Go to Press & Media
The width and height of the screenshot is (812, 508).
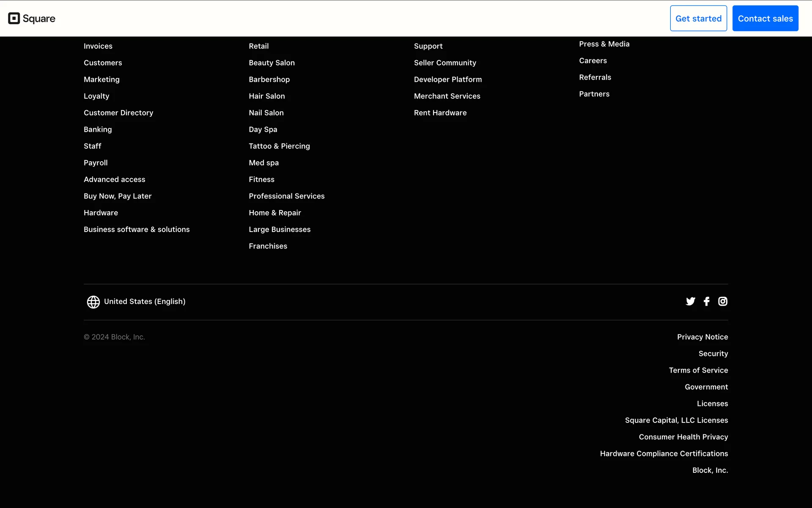point(604,44)
